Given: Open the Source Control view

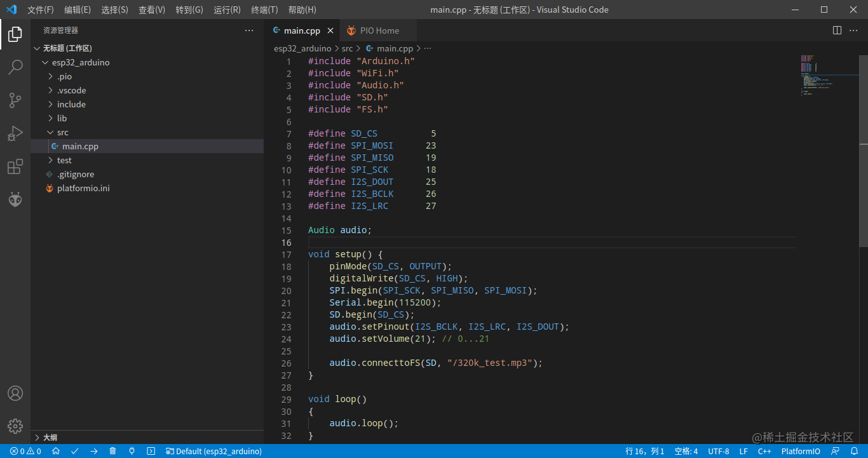Looking at the screenshot, I should [x=15, y=100].
